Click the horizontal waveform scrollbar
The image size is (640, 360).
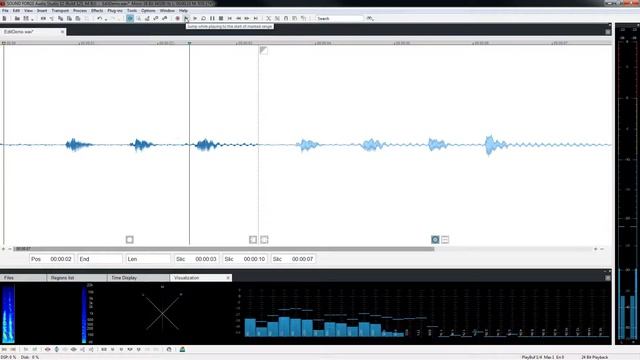224,249
